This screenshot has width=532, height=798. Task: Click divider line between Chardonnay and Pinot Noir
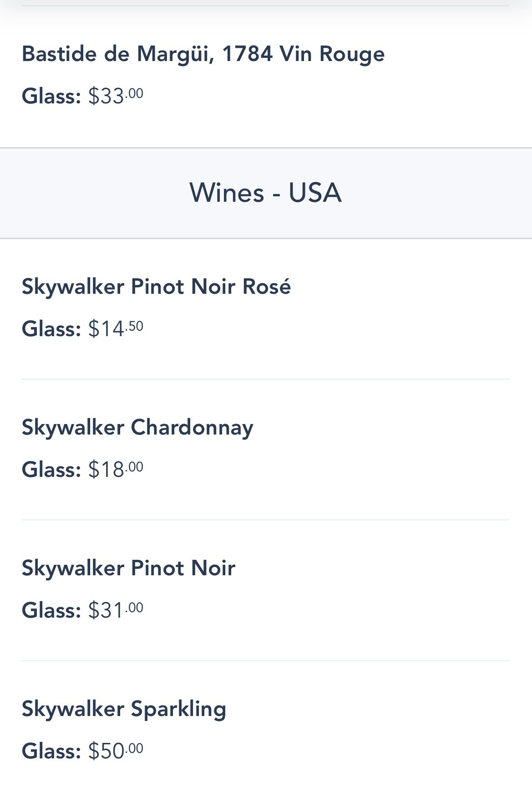click(x=266, y=520)
